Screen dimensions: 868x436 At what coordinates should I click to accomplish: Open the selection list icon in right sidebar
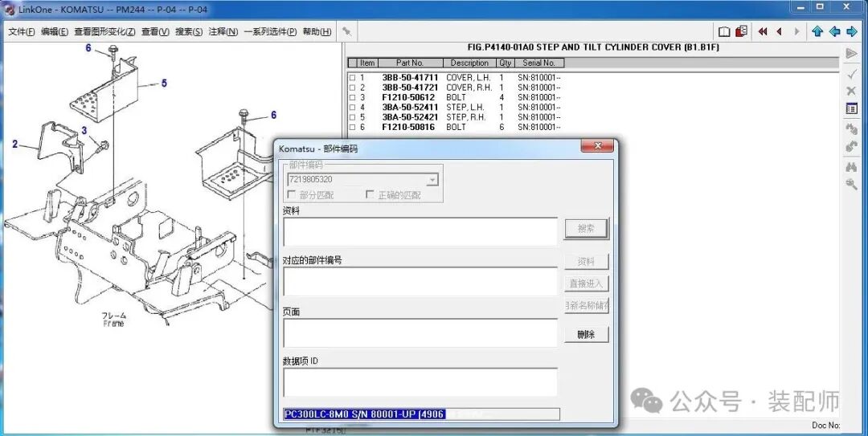(x=852, y=109)
